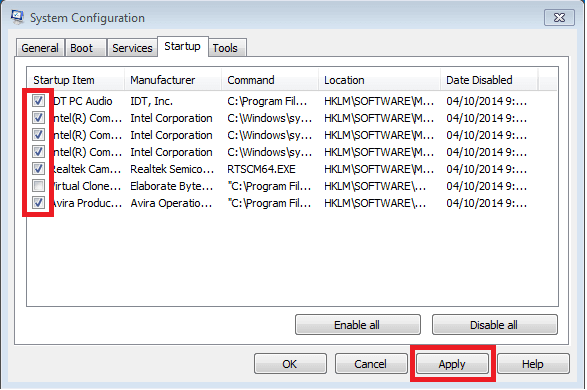Click the 'Avira Produc...' item name

coord(87,203)
